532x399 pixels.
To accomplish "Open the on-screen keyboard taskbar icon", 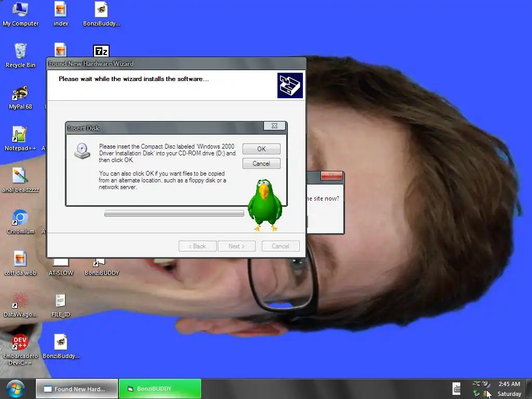I will pyautogui.click(x=457, y=389).
